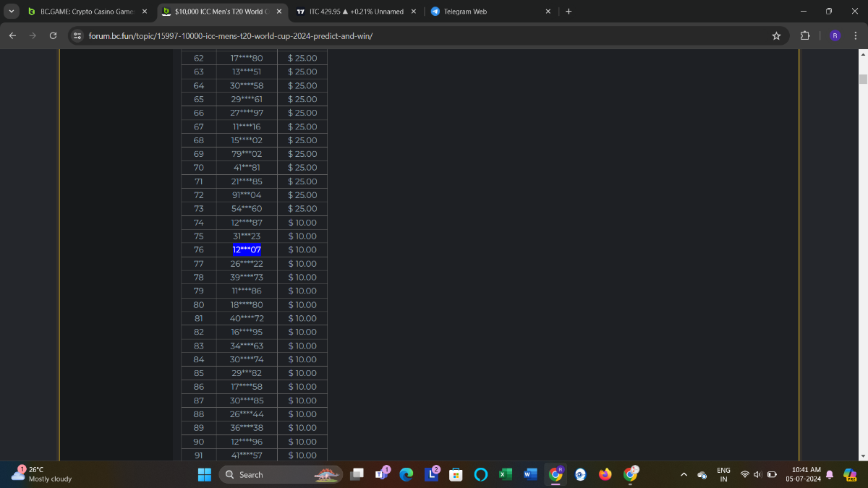The width and height of the screenshot is (868, 488).
Task: Open Firefox from the taskbar
Action: (x=605, y=474)
